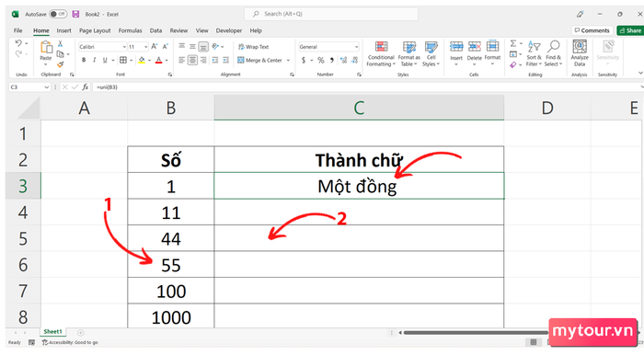Apply Accounting dollar number format
Viewport: 644px width, 355px height.
(x=304, y=61)
